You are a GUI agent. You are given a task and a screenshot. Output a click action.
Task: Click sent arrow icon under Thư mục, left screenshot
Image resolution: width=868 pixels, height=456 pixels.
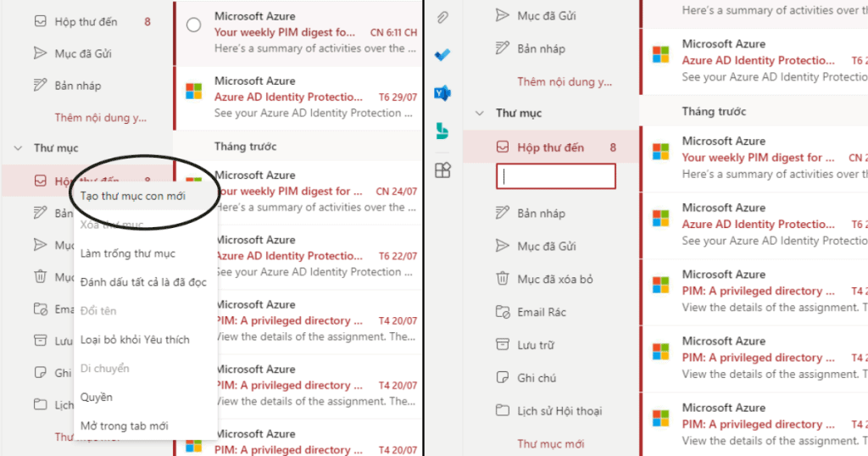[41, 245]
